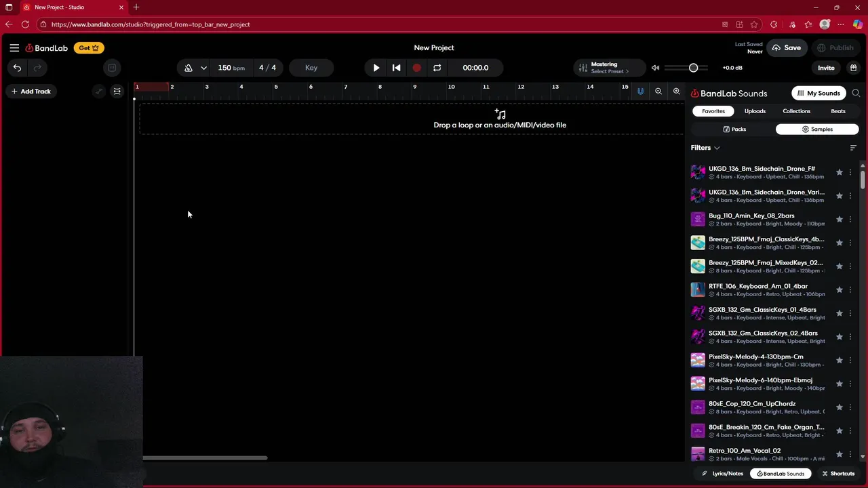Show Samples in the sounds browser

817,129
